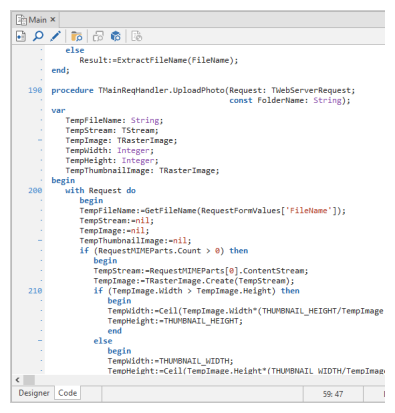Screen dimensions: 395x413
Task: Click the cursor position 59: 47 in status bar
Action: 333,394
